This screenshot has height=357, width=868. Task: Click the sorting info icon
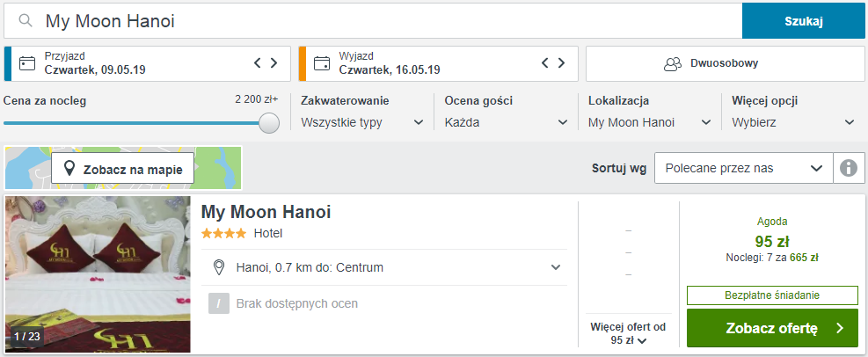click(x=849, y=168)
